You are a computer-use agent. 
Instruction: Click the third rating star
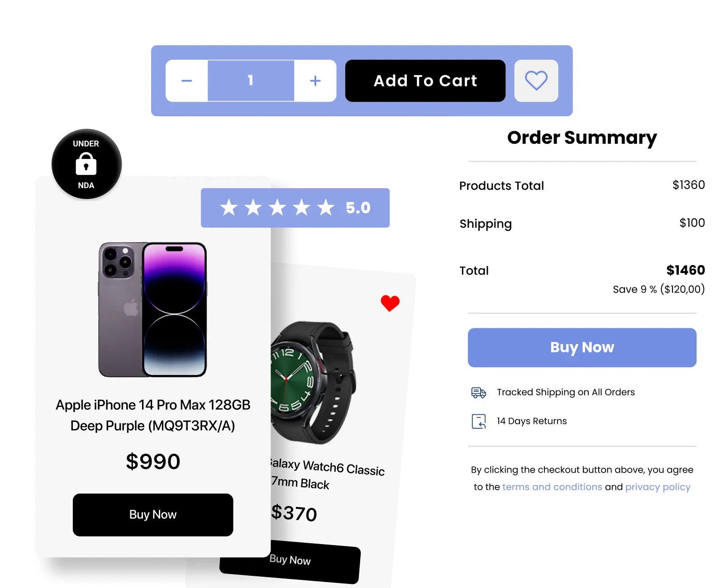click(x=277, y=208)
